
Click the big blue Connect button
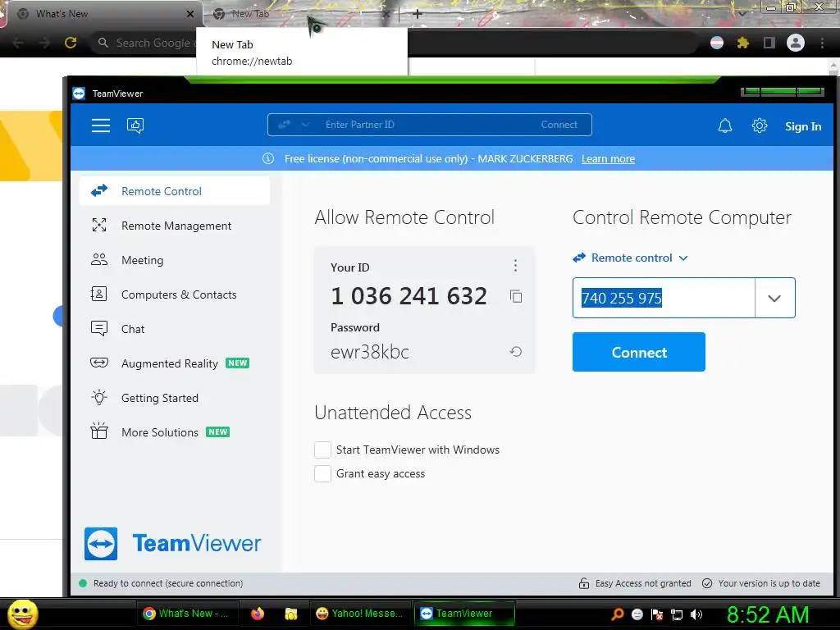click(638, 352)
